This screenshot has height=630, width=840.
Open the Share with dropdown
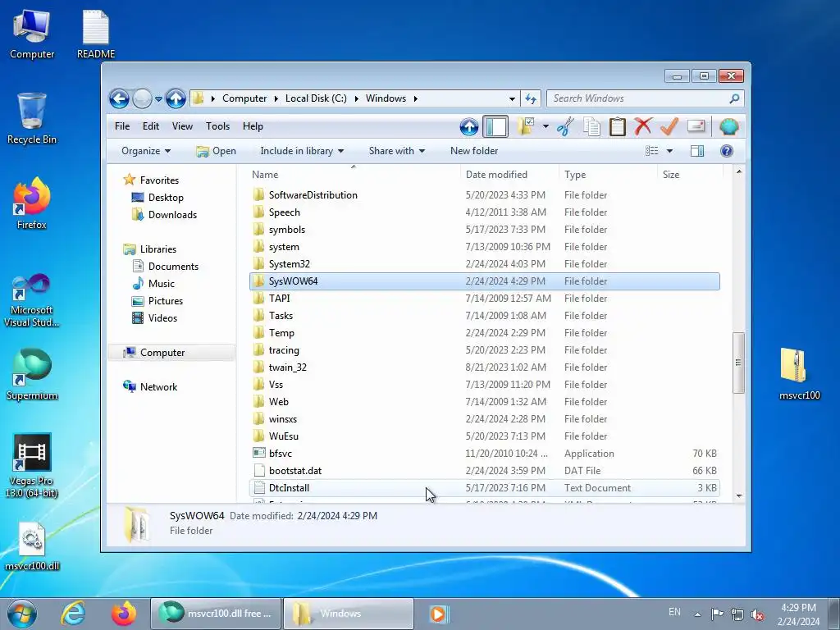(396, 151)
